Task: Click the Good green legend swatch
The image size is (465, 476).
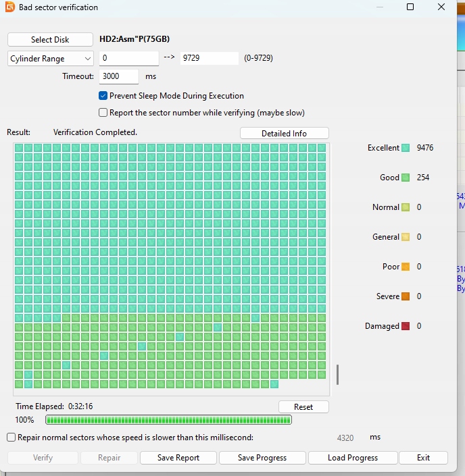Action: [x=406, y=178]
